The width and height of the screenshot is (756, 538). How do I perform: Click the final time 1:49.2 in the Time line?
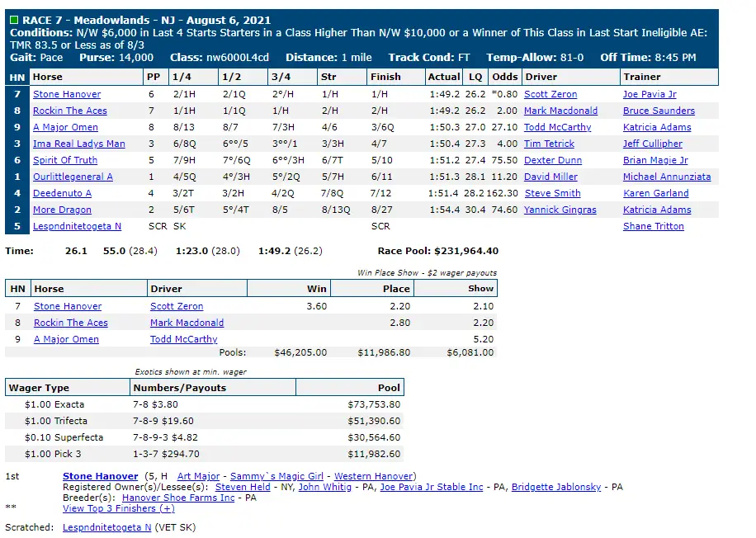275,251
